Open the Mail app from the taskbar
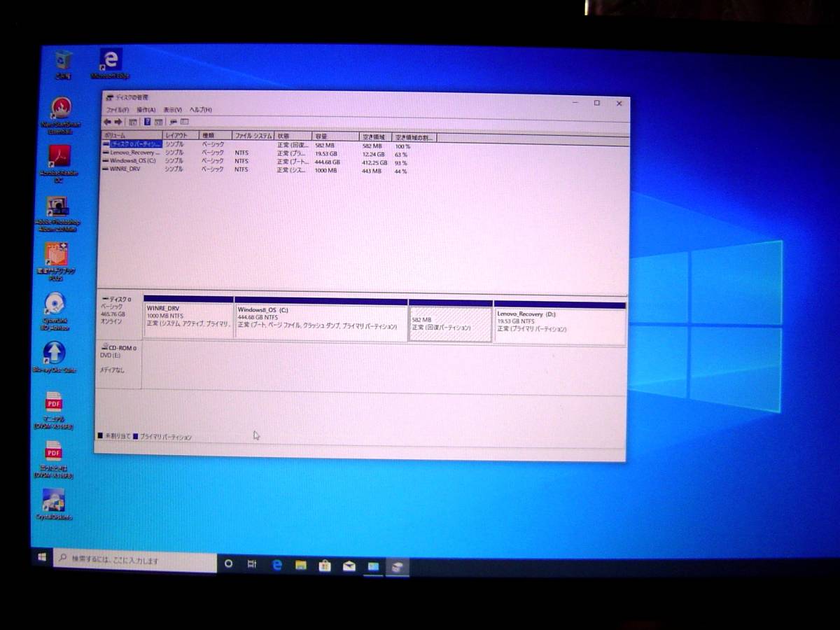The width and height of the screenshot is (840, 630). (349, 566)
